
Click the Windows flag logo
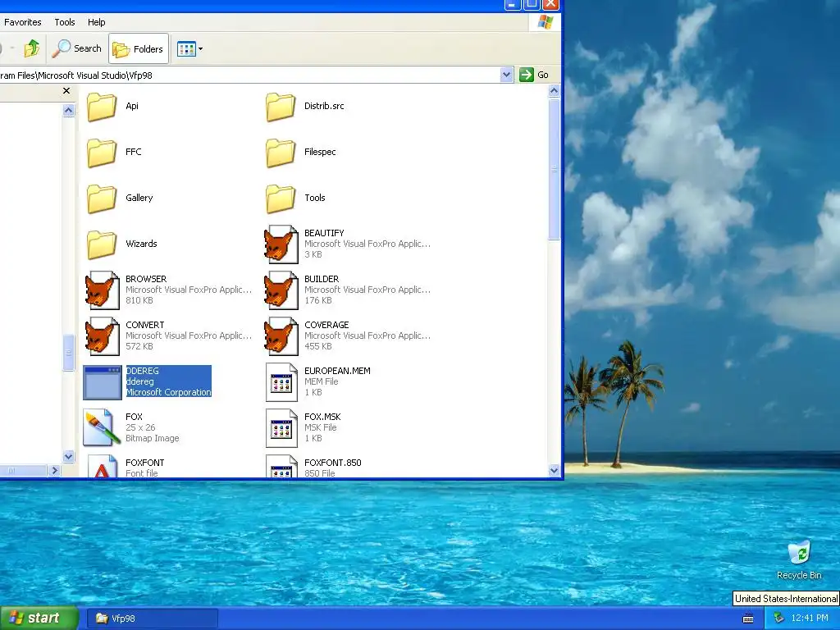click(x=546, y=22)
